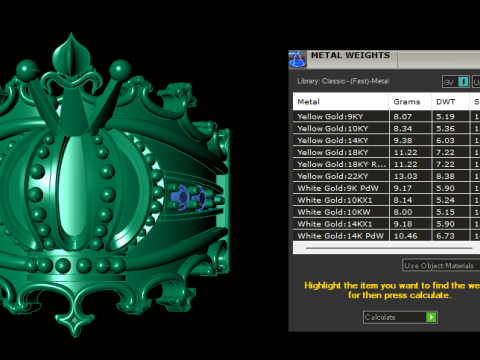Image resolution: width=480 pixels, height=360 pixels.
Task: Click the horizontal scrollbar under the metal table
Action: coord(389,248)
